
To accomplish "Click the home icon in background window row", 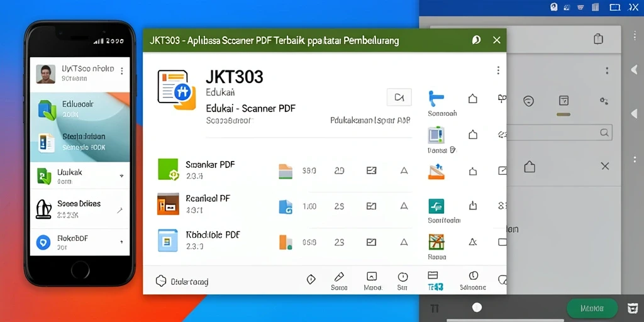I will pyautogui.click(x=530, y=167).
